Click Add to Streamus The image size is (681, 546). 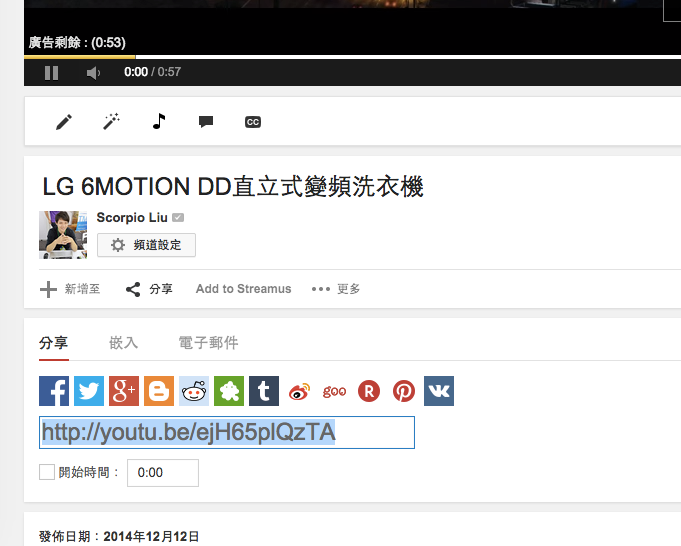pyautogui.click(x=244, y=289)
